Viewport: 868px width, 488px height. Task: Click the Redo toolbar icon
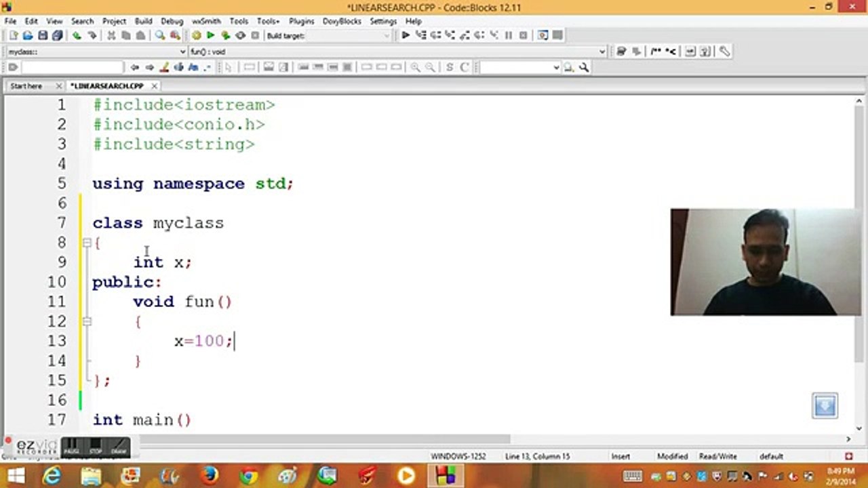pos(92,35)
